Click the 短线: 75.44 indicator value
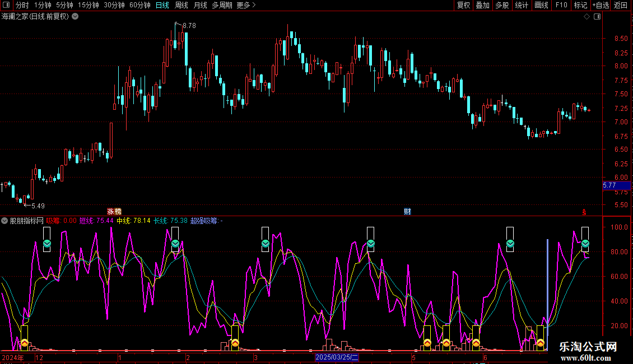 pos(96,221)
